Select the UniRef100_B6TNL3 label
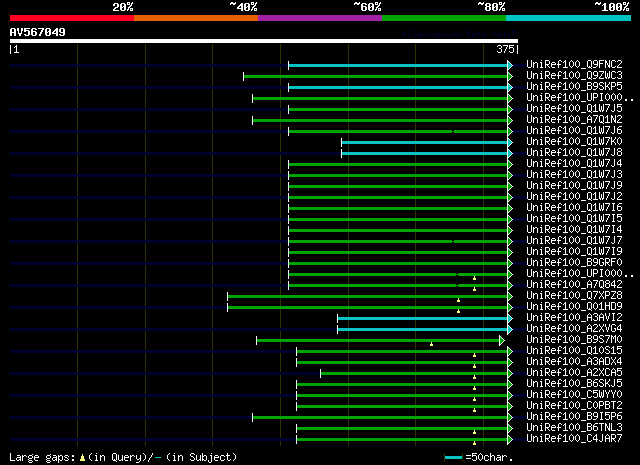The image size is (640, 465). tap(574, 428)
